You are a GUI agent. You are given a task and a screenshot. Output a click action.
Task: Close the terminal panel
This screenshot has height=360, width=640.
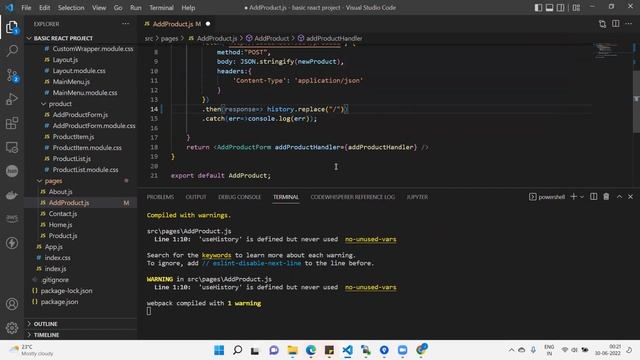click(x=631, y=197)
